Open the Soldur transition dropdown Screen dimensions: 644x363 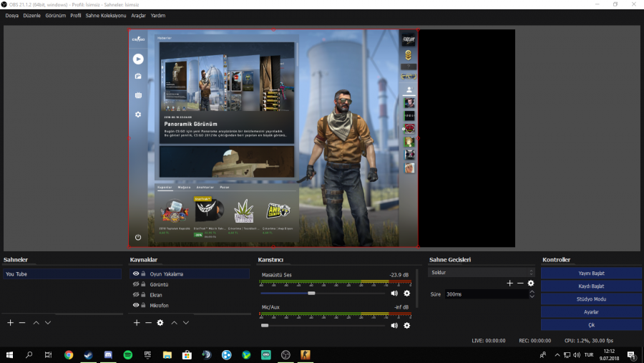[481, 272]
